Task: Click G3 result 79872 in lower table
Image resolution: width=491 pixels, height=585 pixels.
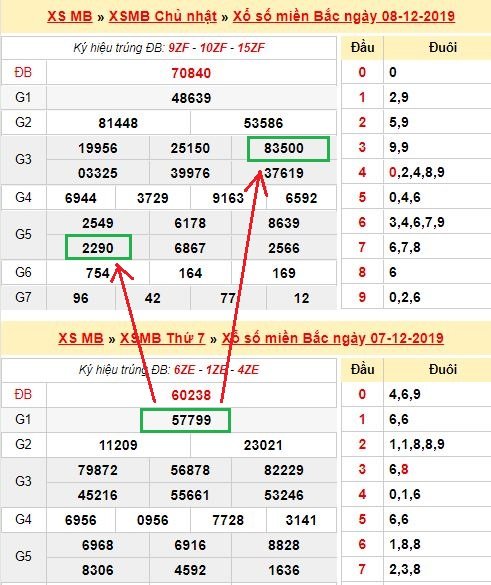Action: click(98, 470)
